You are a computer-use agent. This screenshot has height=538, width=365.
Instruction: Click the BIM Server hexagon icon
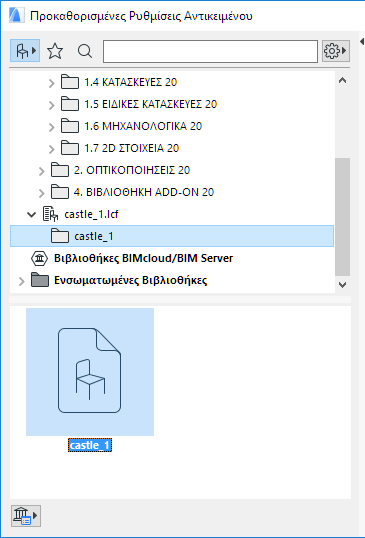[x=39, y=258]
